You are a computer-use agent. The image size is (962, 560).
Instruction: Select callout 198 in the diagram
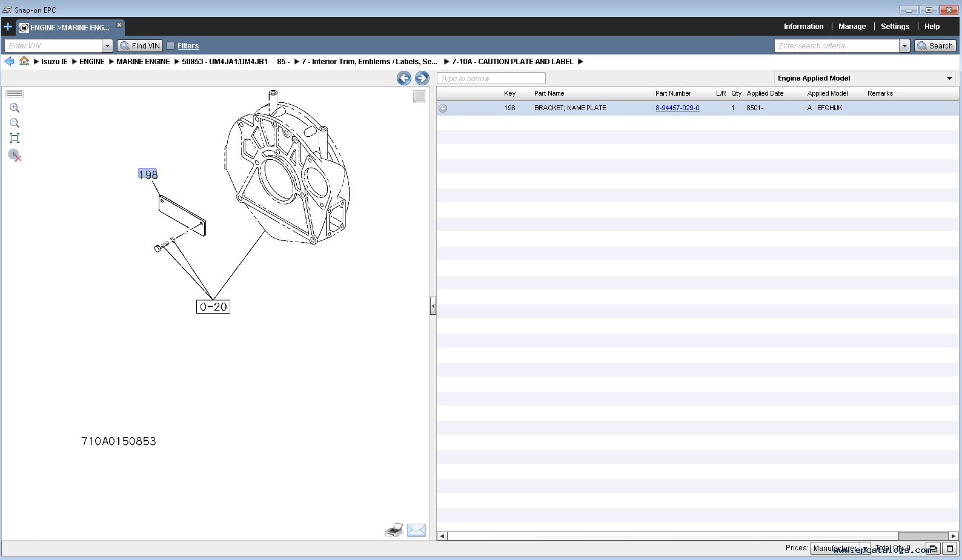148,174
